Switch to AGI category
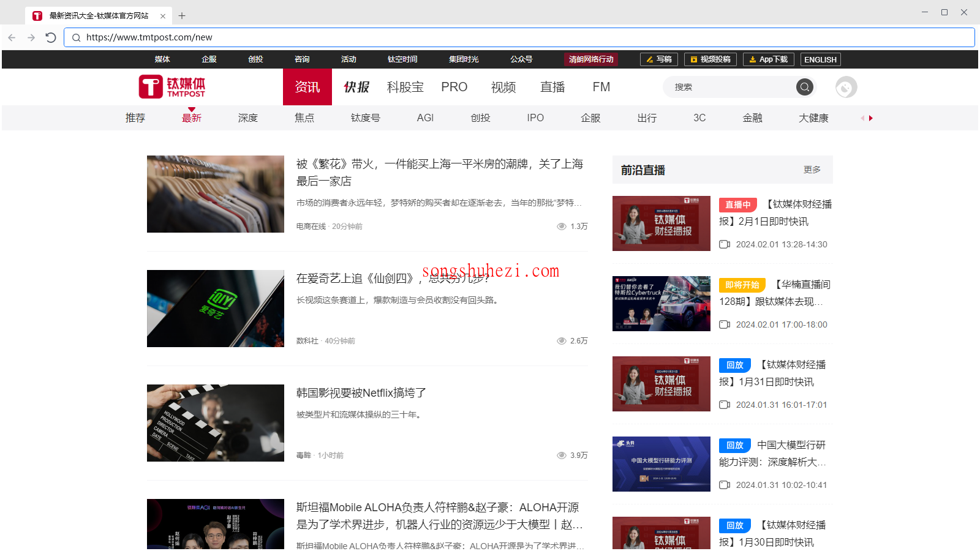 pos(425,118)
